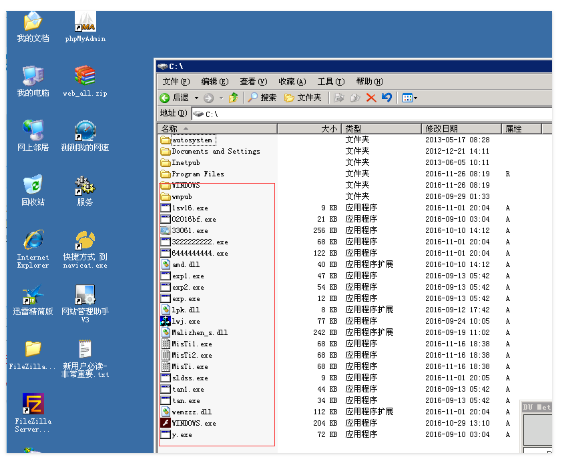Sort by the 名称 column header
Image resolution: width=566 pixels, height=466 pixels.
coord(217,129)
